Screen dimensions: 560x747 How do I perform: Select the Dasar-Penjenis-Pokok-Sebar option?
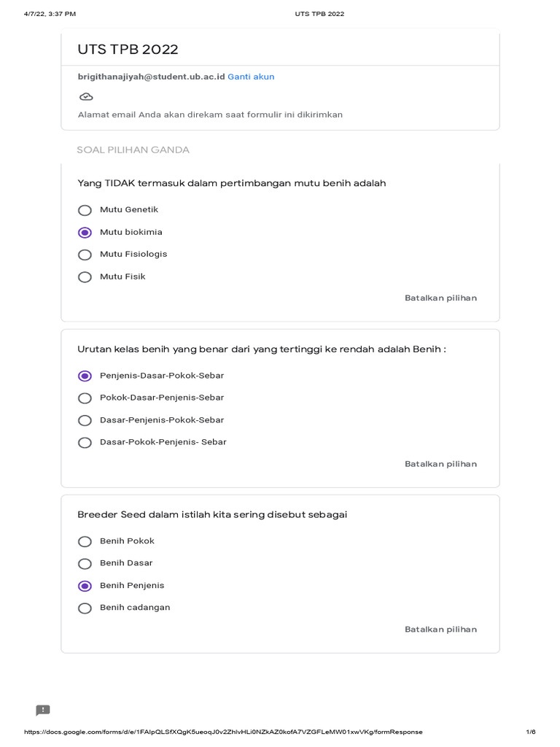pos(85,420)
